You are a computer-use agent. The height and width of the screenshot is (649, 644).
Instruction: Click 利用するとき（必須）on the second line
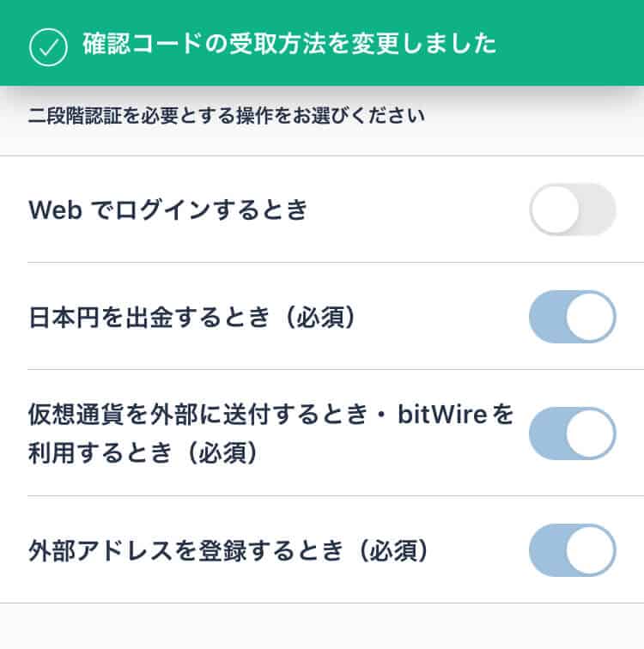coord(144,452)
